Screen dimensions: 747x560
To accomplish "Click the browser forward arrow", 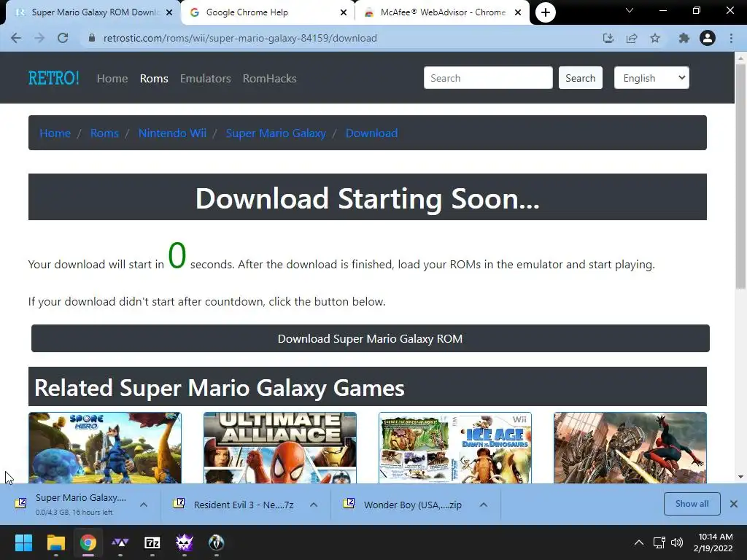I will (39, 38).
